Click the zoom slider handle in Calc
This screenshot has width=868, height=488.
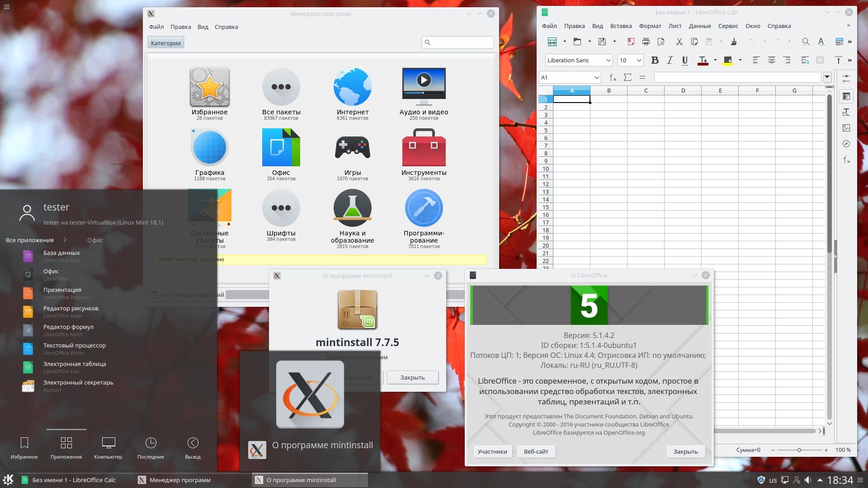(799, 450)
